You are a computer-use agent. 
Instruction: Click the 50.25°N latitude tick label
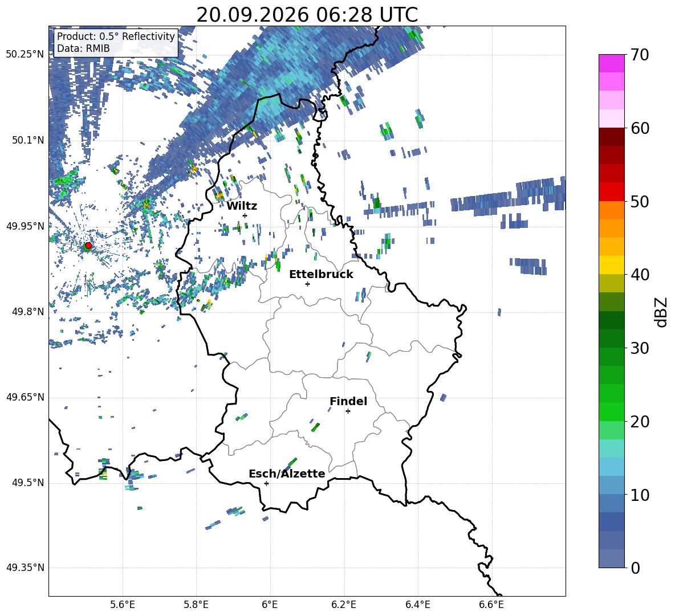pyautogui.click(x=25, y=55)
